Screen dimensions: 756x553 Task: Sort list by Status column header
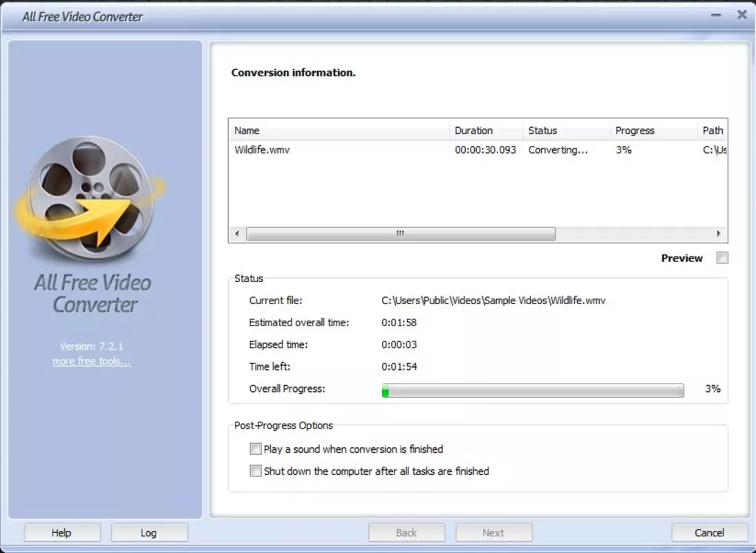(x=567, y=130)
